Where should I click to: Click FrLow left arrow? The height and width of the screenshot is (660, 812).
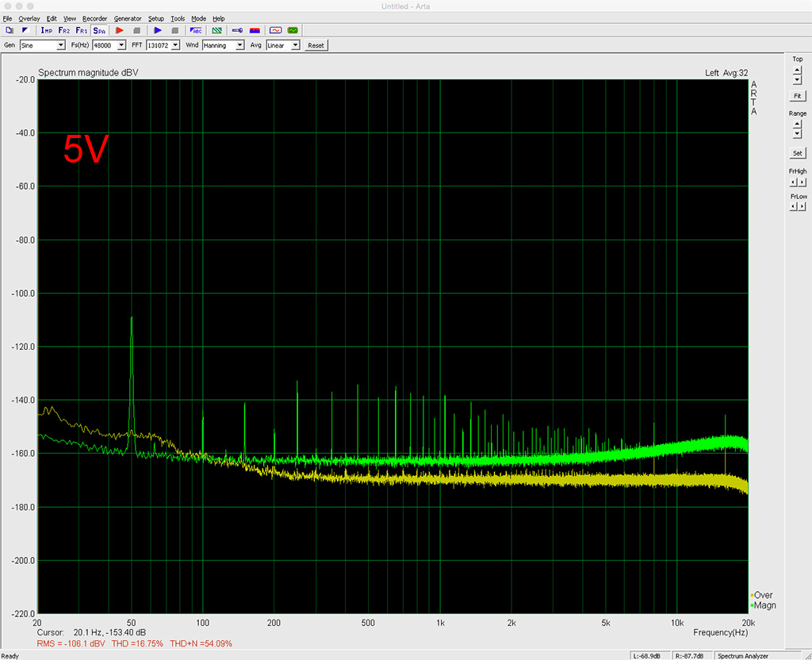pos(793,207)
